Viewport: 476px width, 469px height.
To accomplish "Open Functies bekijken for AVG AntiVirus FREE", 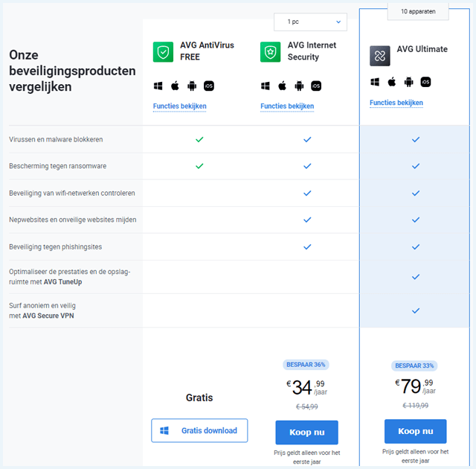I will (180, 106).
